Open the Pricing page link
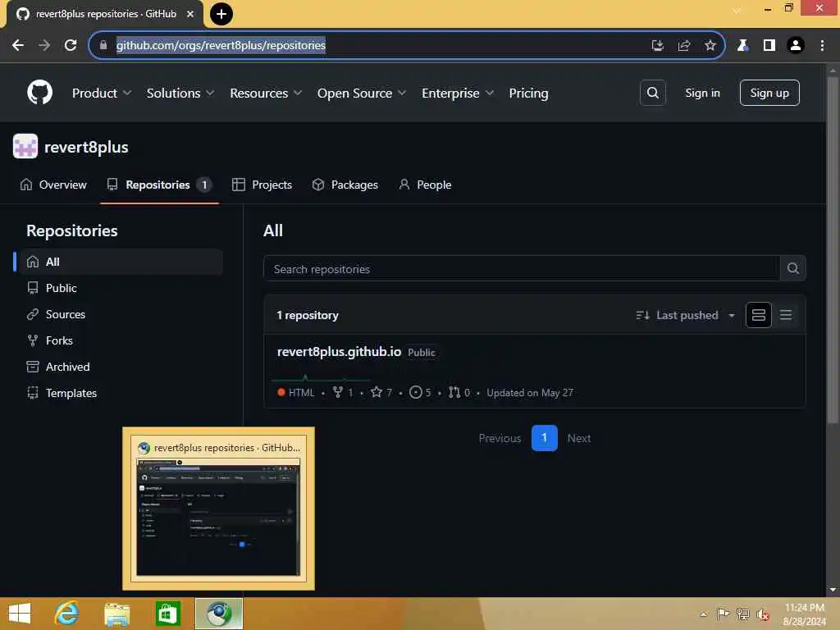Screen dimensions: 840x630 click(x=528, y=94)
